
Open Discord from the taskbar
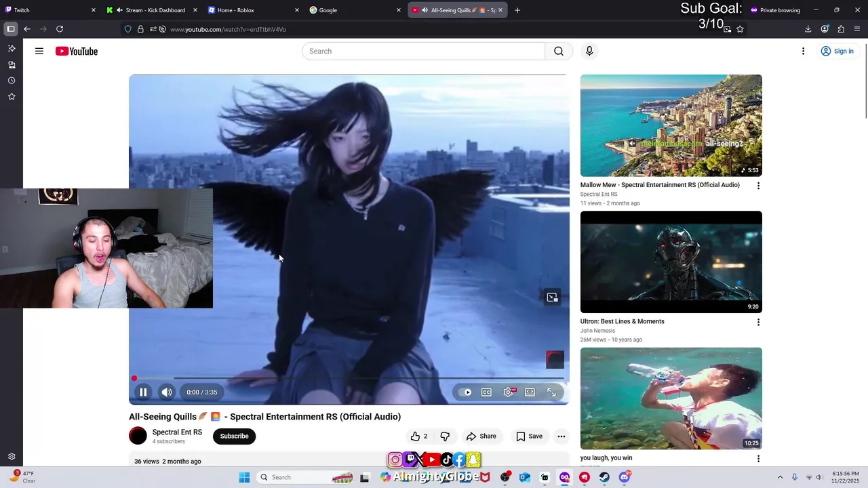625,477
